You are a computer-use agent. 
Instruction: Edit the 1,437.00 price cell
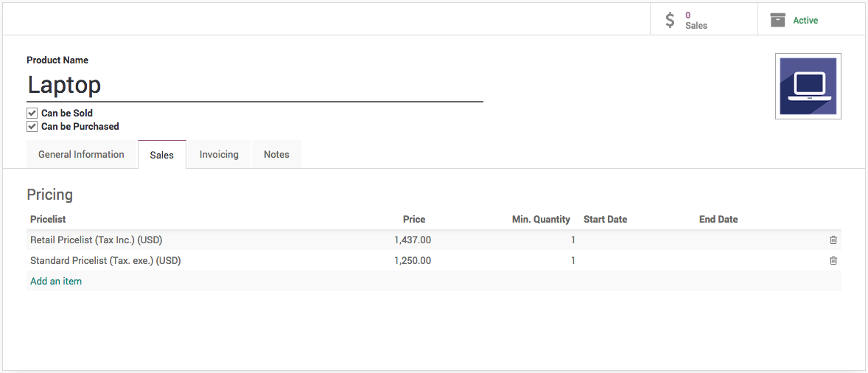(413, 240)
